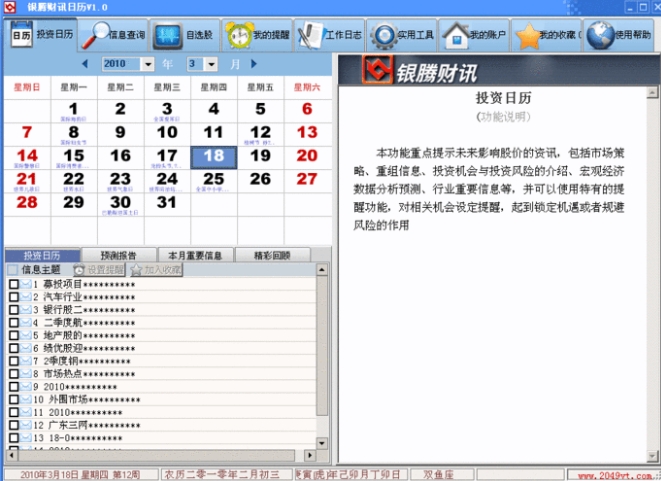This screenshot has height=481, width=661.
Task: Go to previous month arrow
Action: coord(85,64)
